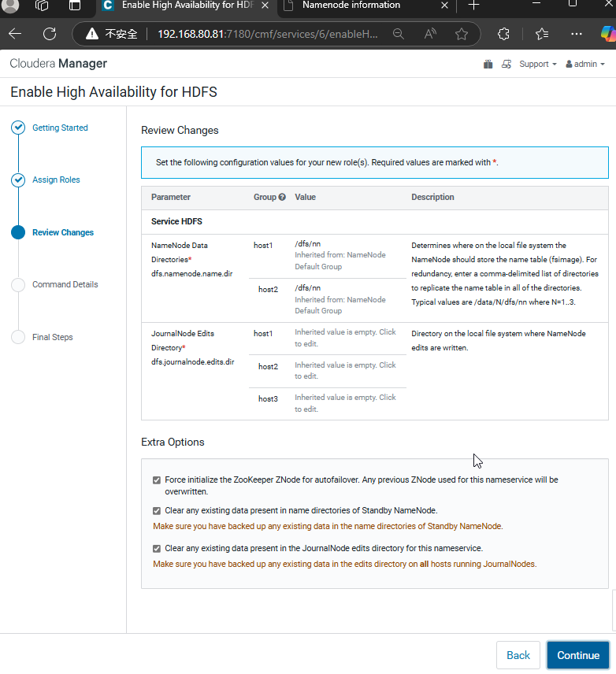Open browser settings and more ellipsis menu
The width and height of the screenshot is (616, 674).
click(577, 34)
